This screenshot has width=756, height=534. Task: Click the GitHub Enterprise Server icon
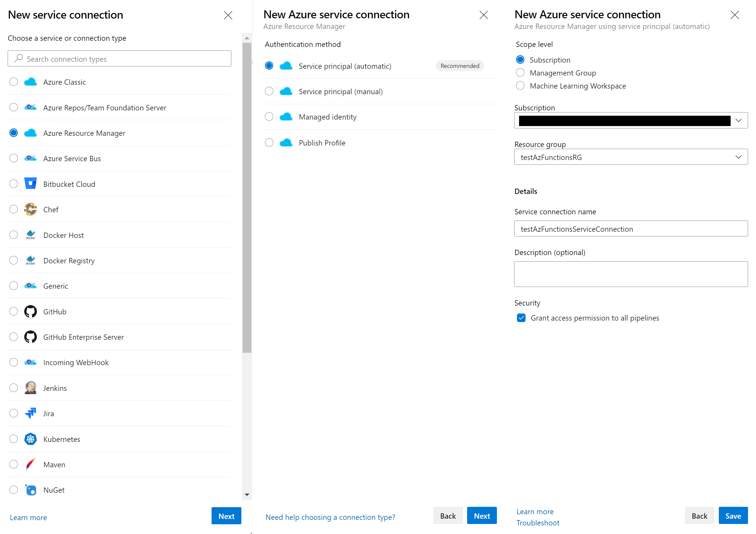click(x=30, y=337)
